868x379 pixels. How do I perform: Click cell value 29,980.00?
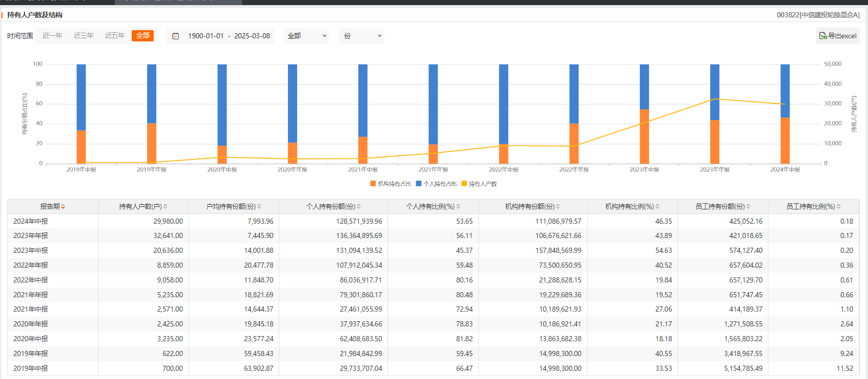point(168,221)
